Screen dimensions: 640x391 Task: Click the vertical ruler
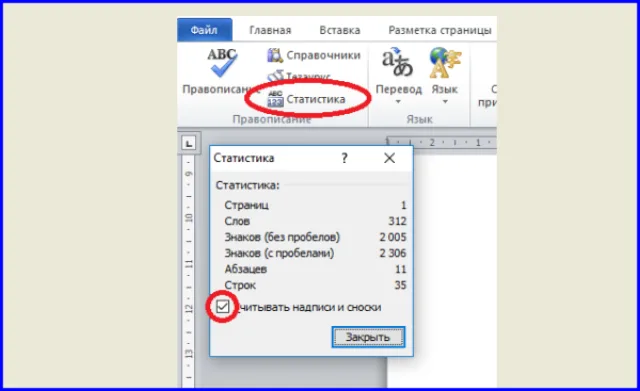[189, 271]
